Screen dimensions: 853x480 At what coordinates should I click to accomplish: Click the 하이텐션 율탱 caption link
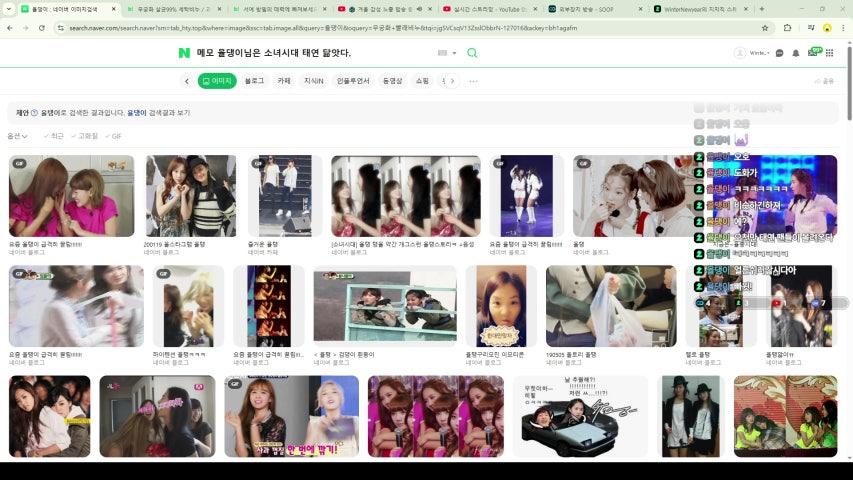point(179,354)
